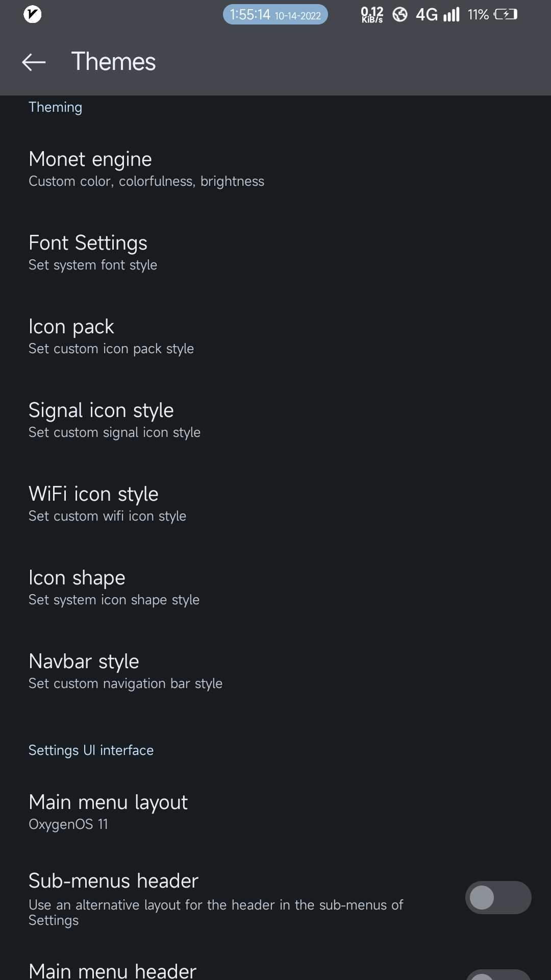
Task: Tap the app logo icon in status bar
Action: click(x=33, y=14)
